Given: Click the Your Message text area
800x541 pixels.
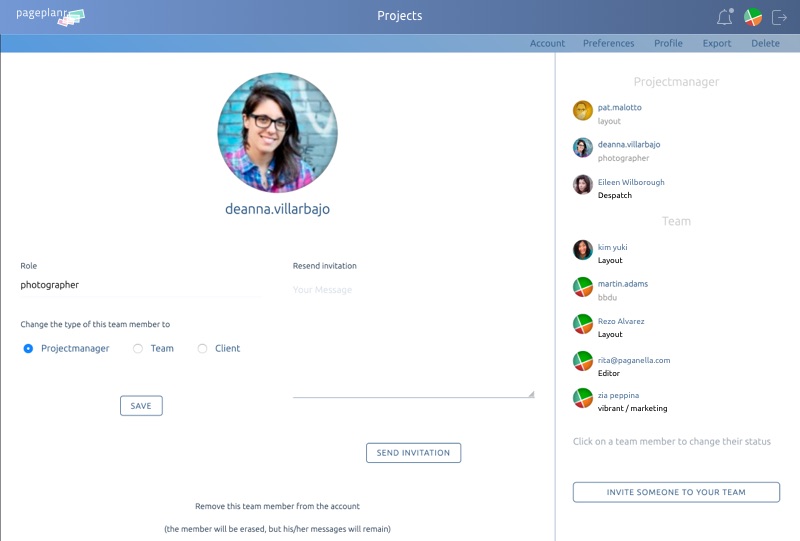Looking at the screenshot, I should (413, 339).
